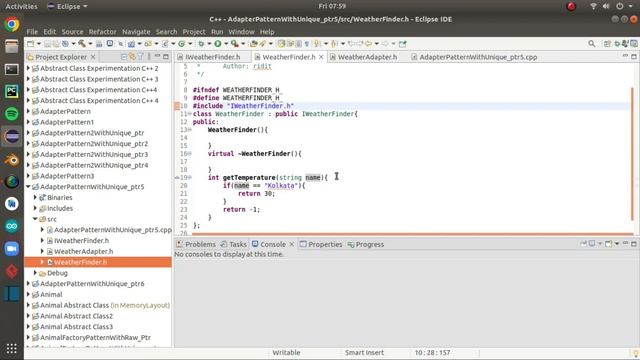This screenshot has width=640, height=360.
Task: Open the New wizard dropdown arrow
Action: (39, 44)
